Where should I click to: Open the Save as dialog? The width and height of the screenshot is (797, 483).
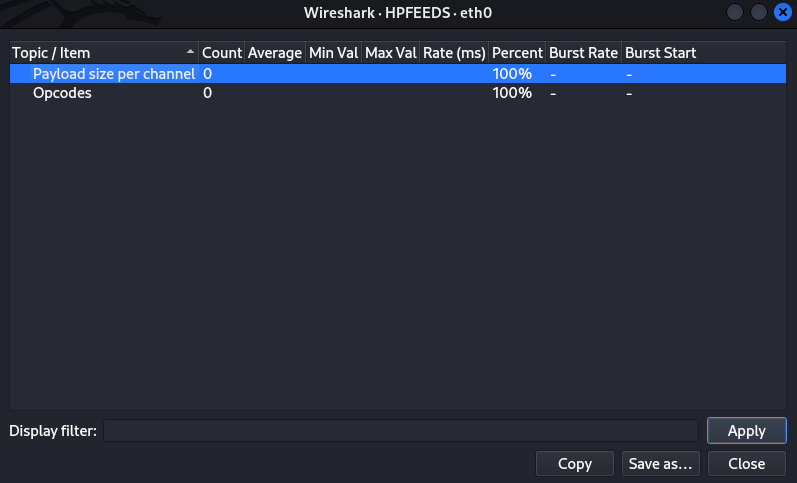tap(660, 464)
